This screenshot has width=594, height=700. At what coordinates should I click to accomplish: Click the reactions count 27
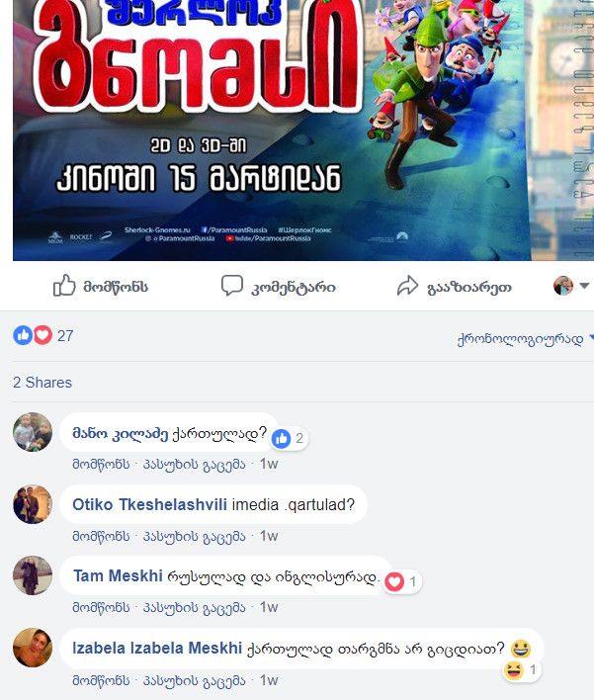coord(65,336)
